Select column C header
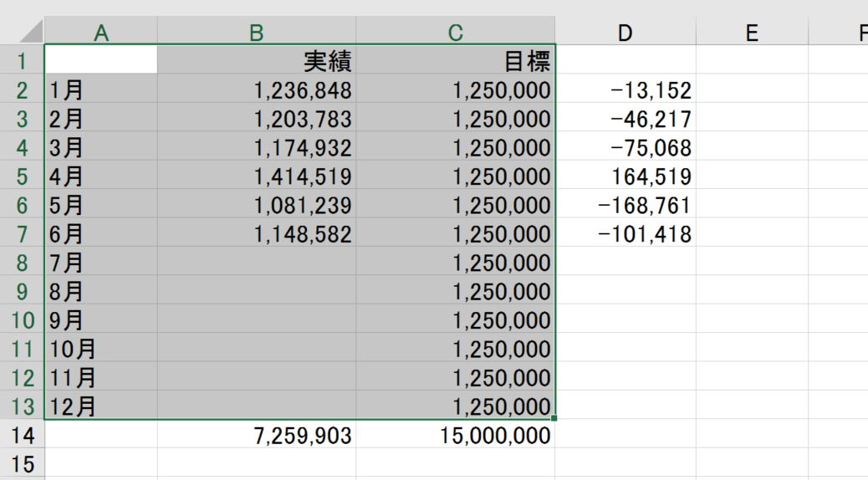This screenshot has width=868, height=480. click(455, 31)
